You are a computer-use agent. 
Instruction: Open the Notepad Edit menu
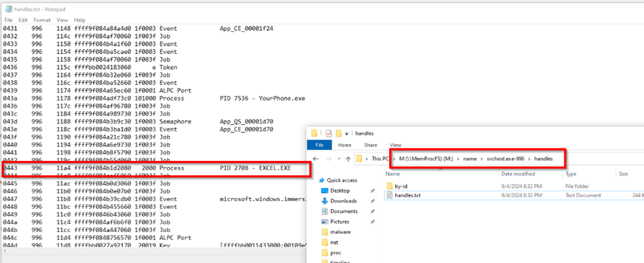point(23,20)
